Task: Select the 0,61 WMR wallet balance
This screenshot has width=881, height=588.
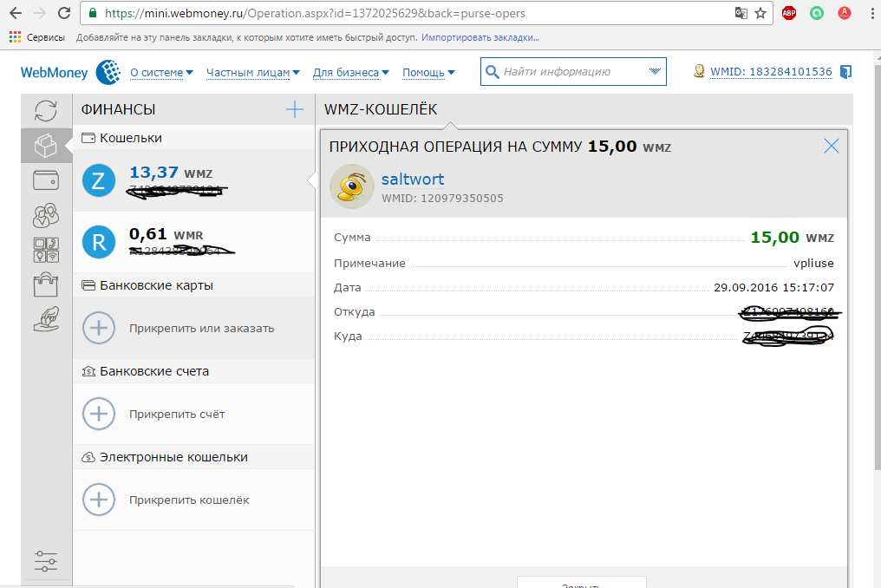Action: 166,234
